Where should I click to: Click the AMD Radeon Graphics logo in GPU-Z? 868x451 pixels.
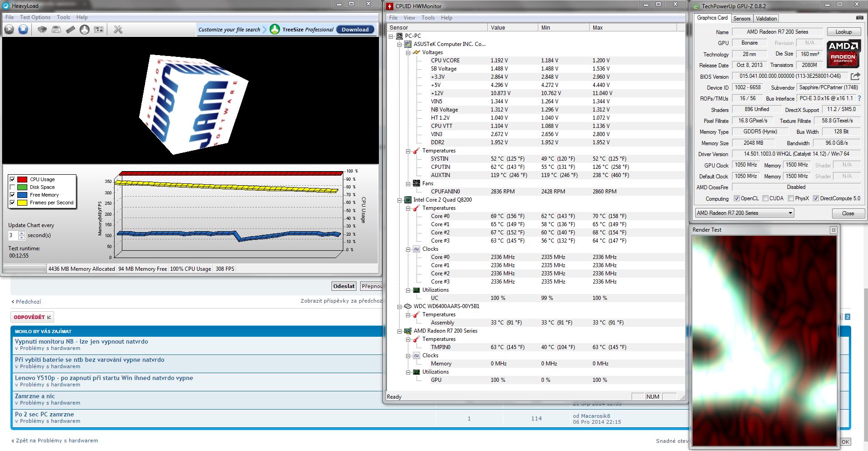coord(843,54)
